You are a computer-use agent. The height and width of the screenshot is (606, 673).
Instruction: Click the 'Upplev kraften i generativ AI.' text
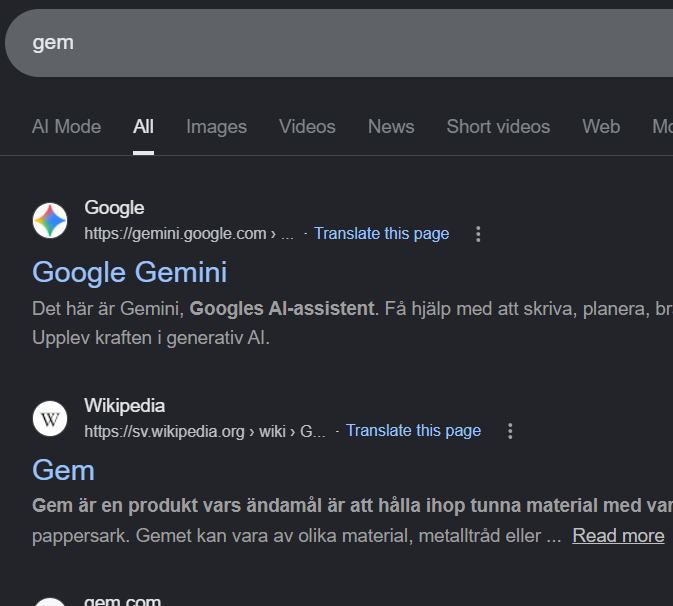[151, 338]
